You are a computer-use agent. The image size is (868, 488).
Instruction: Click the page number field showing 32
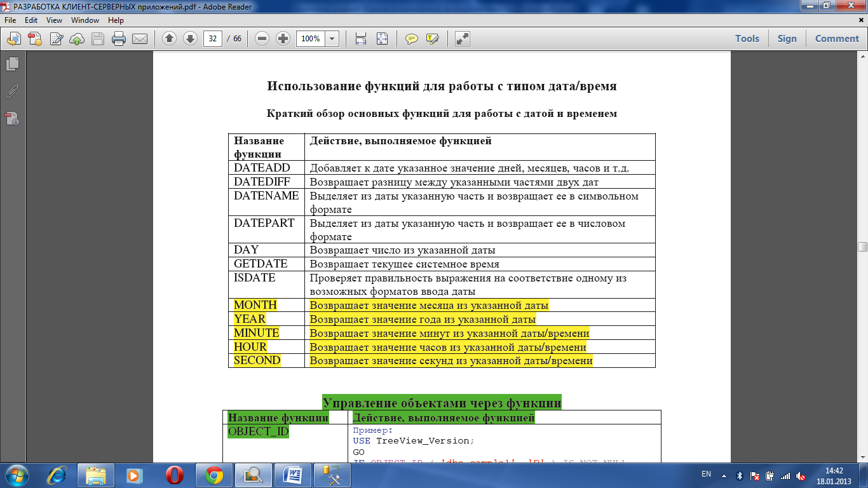pos(213,39)
